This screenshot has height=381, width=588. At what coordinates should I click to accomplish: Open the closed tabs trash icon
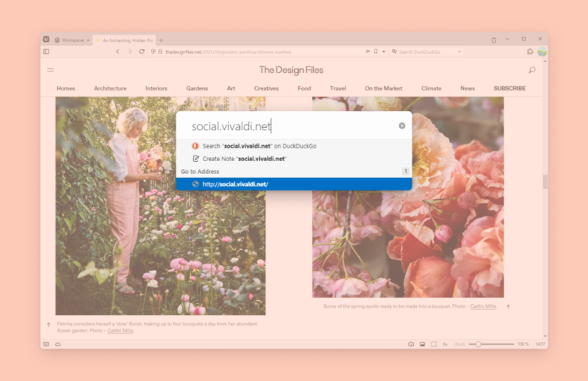pos(494,40)
